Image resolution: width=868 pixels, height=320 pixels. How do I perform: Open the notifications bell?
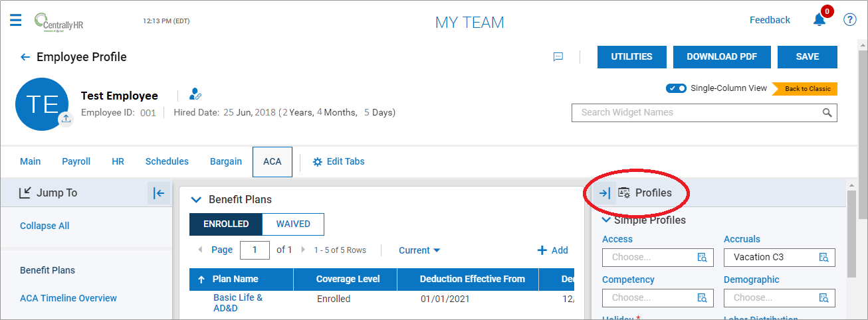pyautogui.click(x=819, y=20)
